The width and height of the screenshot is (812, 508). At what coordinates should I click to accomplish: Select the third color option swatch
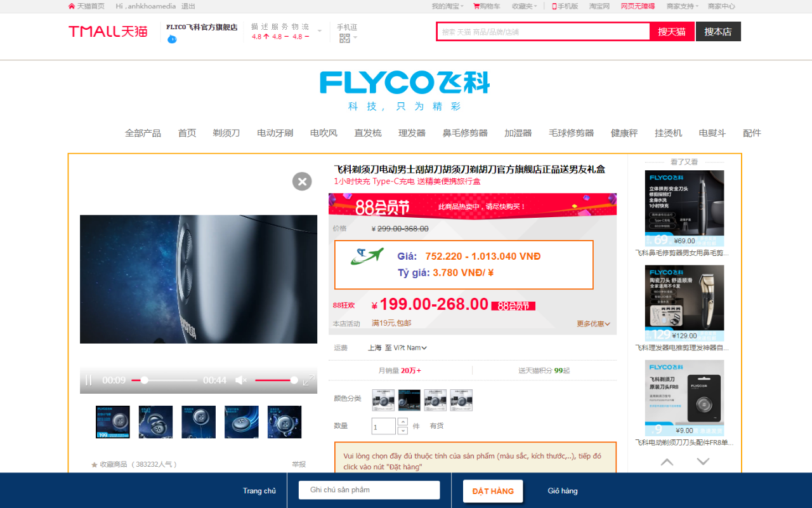(435, 400)
